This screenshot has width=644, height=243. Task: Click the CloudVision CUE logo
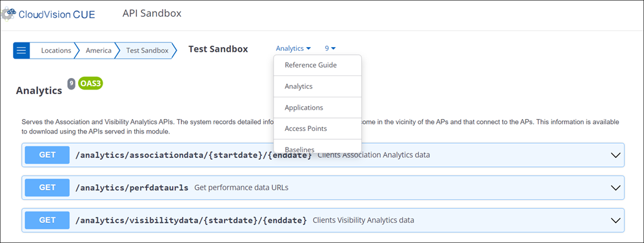coord(48,15)
